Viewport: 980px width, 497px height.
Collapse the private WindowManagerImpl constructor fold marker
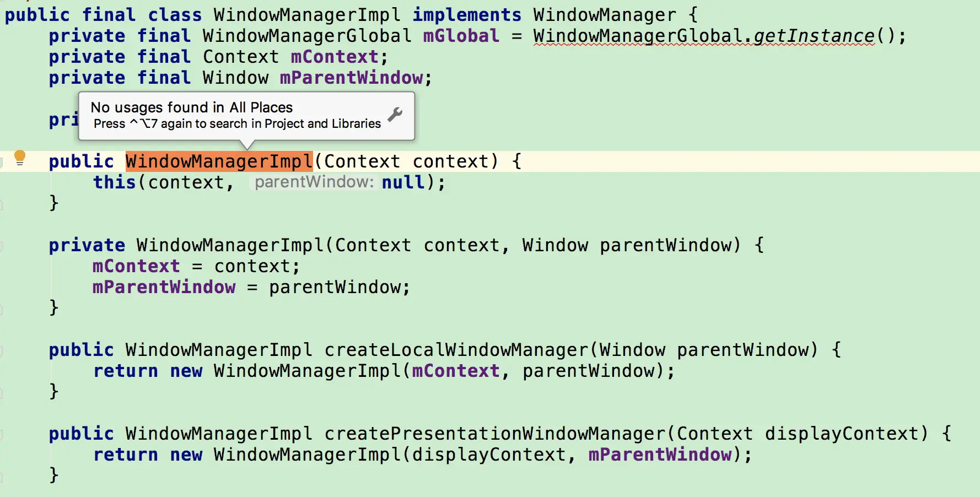pyautogui.click(x=2, y=245)
